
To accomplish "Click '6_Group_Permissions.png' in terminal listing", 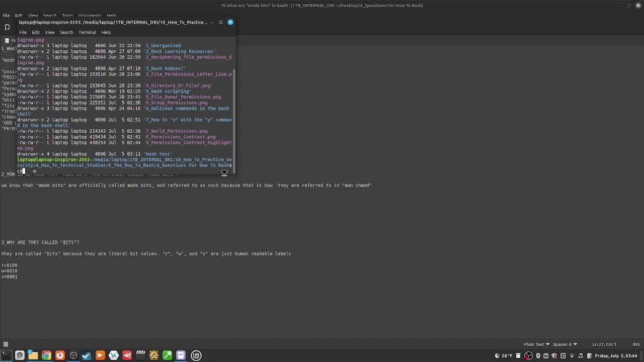I will [176, 103].
